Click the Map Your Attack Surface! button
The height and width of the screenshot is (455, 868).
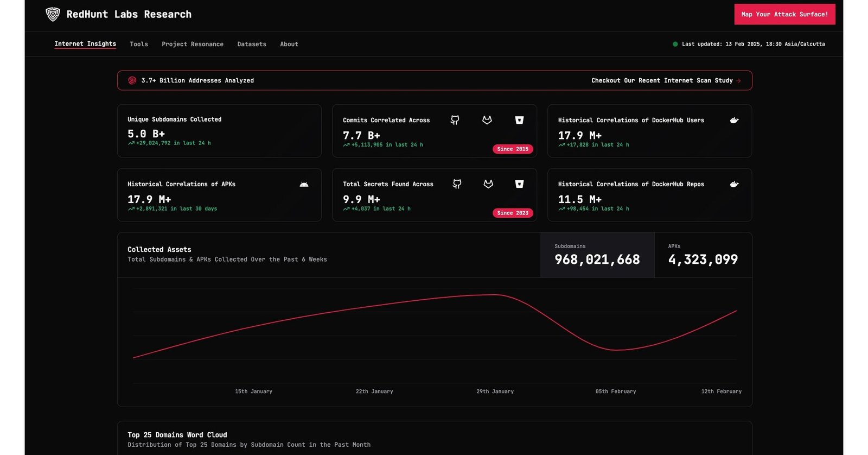pos(784,15)
